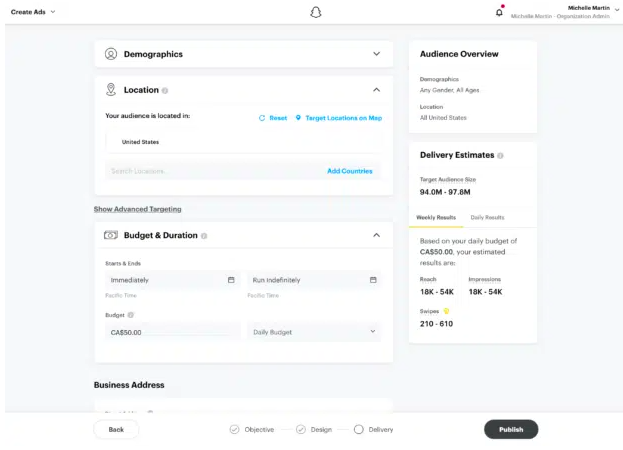Click the Search Locations input field

(215, 171)
